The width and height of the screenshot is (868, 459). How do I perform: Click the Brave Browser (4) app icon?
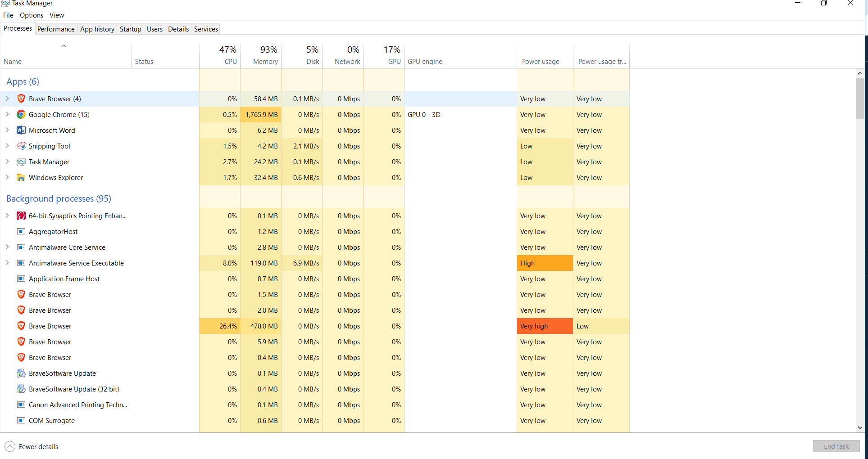tap(21, 99)
